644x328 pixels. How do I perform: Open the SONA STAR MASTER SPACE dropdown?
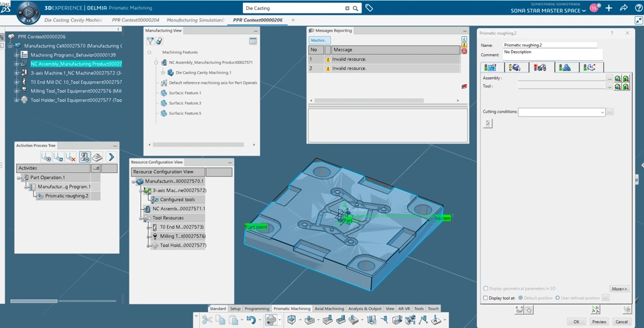(x=548, y=11)
